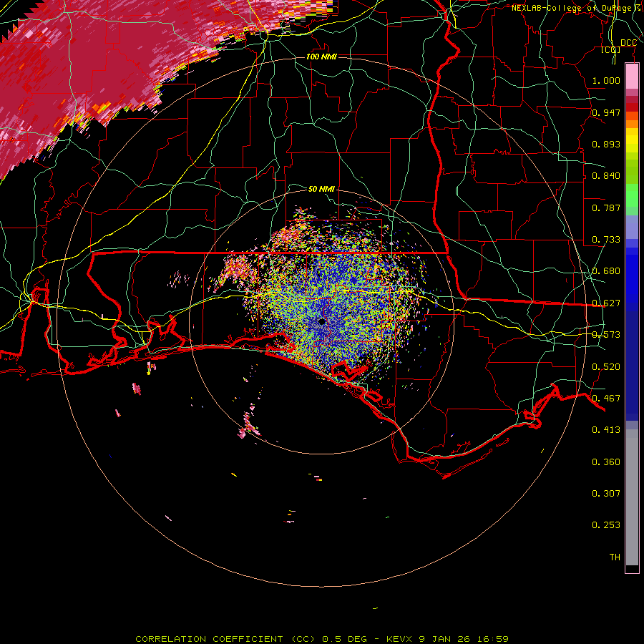644x644 pixels.
Task: Pick the periwinkle light-blue swatch on the scale
Action: pyautogui.click(x=632, y=227)
